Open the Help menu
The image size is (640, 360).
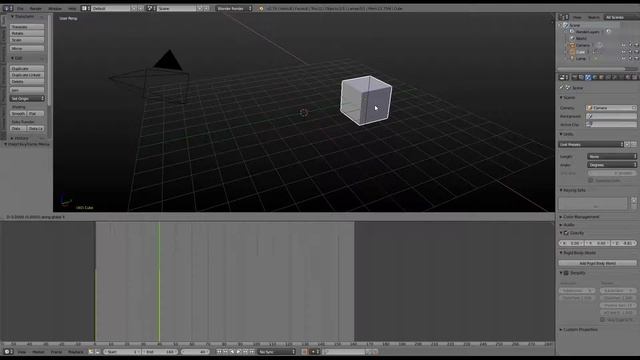pyautogui.click(x=72, y=8)
